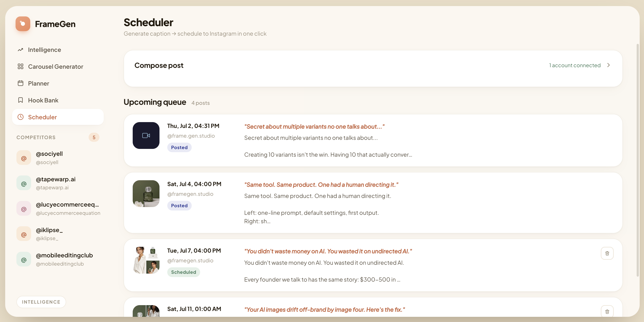Delete the Sat, Jul 11 queued post
This screenshot has width=644, height=322.
pos(607,311)
